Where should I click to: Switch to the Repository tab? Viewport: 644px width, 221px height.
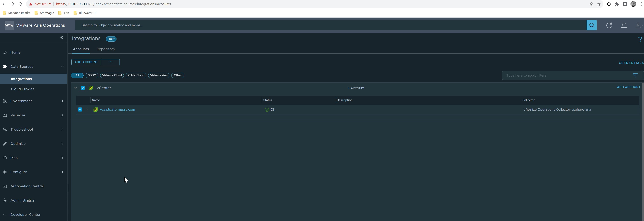coord(106,49)
